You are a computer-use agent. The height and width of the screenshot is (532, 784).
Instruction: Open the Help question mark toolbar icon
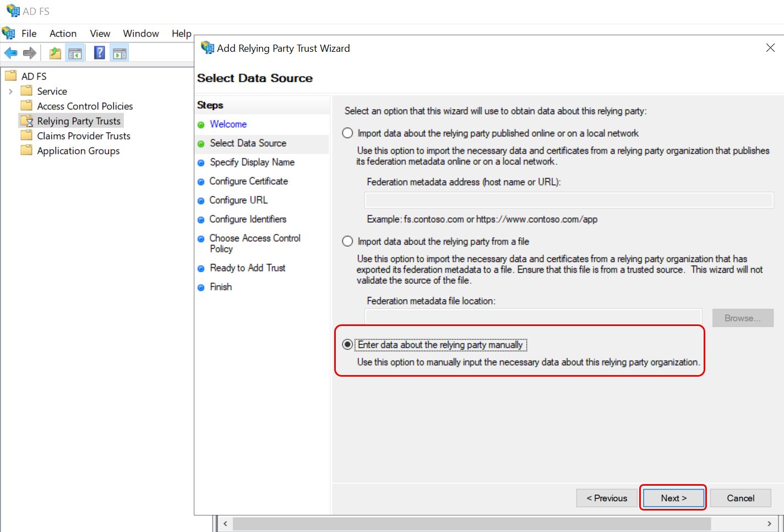coord(100,53)
